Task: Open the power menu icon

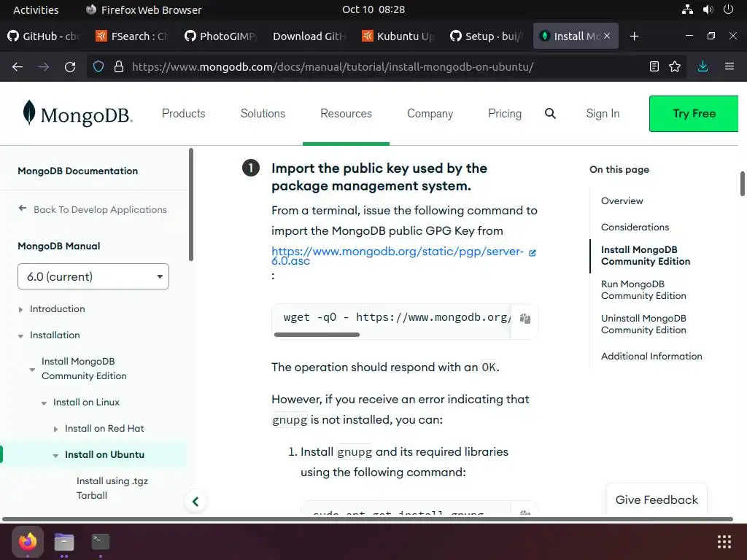Action: pyautogui.click(x=728, y=9)
